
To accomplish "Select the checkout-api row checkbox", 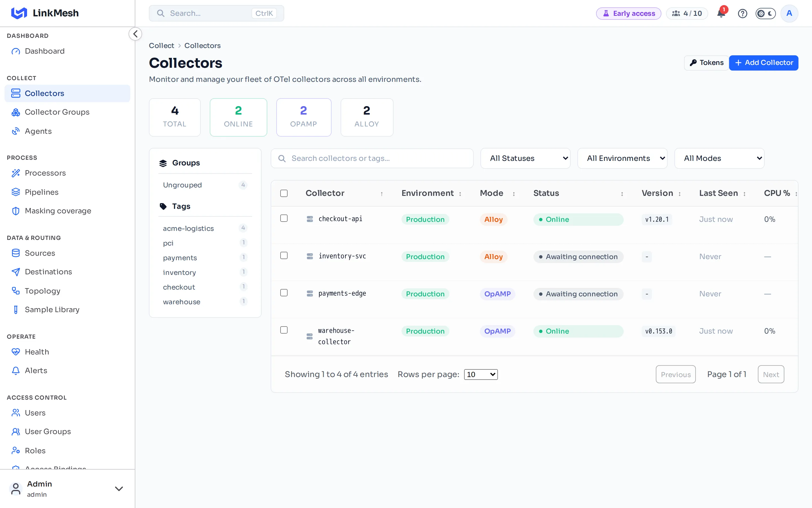I will coord(284,218).
